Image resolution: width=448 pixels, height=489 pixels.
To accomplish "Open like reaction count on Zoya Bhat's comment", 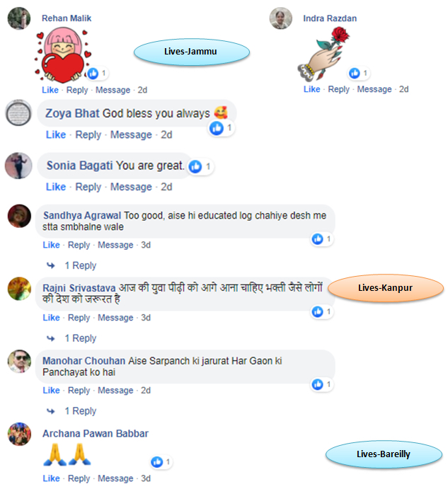I will [222, 128].
